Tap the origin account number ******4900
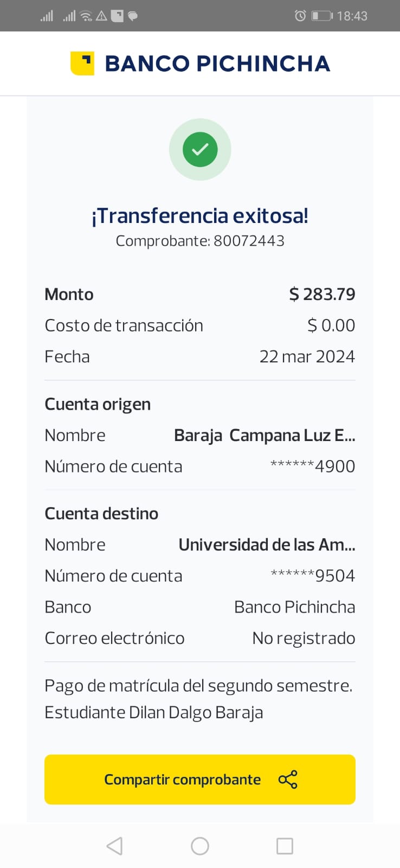 pos(313,467)
